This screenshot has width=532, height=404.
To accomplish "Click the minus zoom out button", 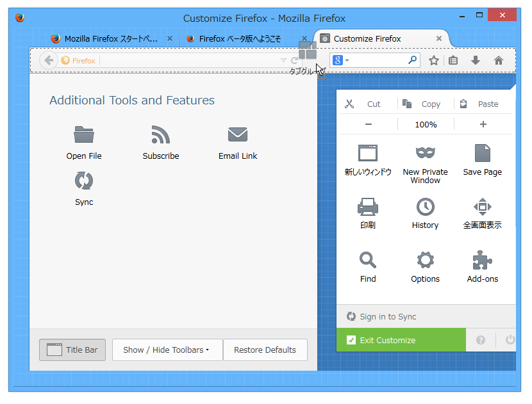I will coord(369,124).
